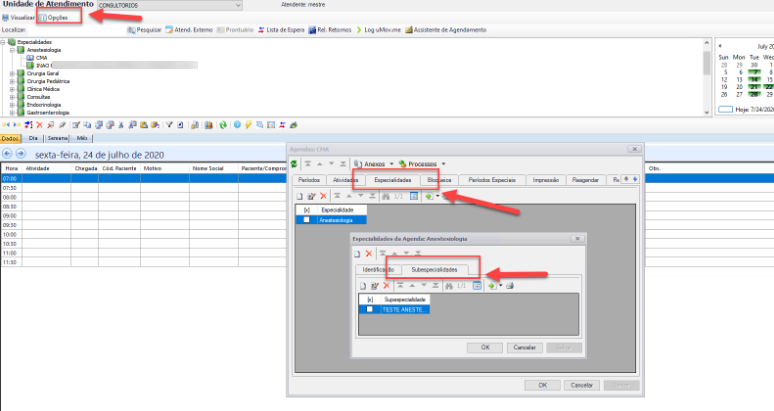Open Lista de Espera

[x=281, y=30]
